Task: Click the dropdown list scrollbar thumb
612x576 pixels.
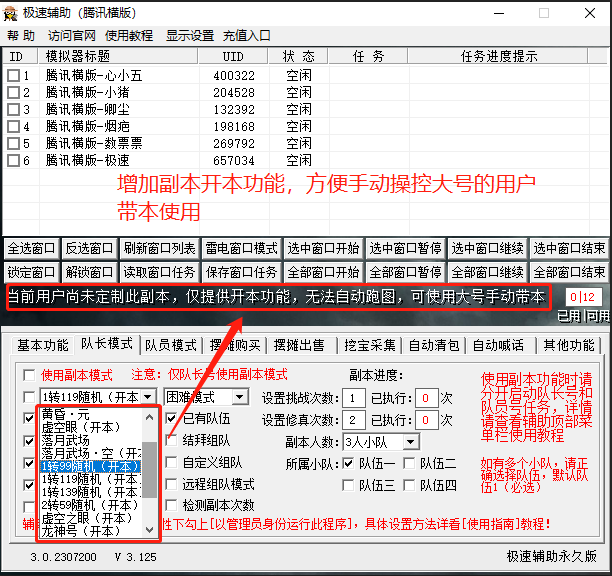Action: pos(149,469)
